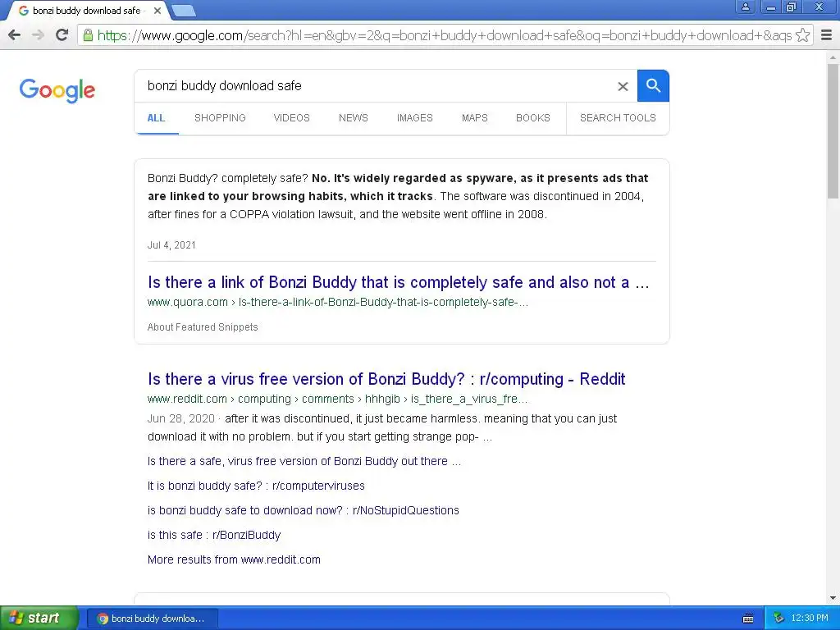840x630 pixels.
Task: Click the Google logo
Action: [x=57, y=90]
